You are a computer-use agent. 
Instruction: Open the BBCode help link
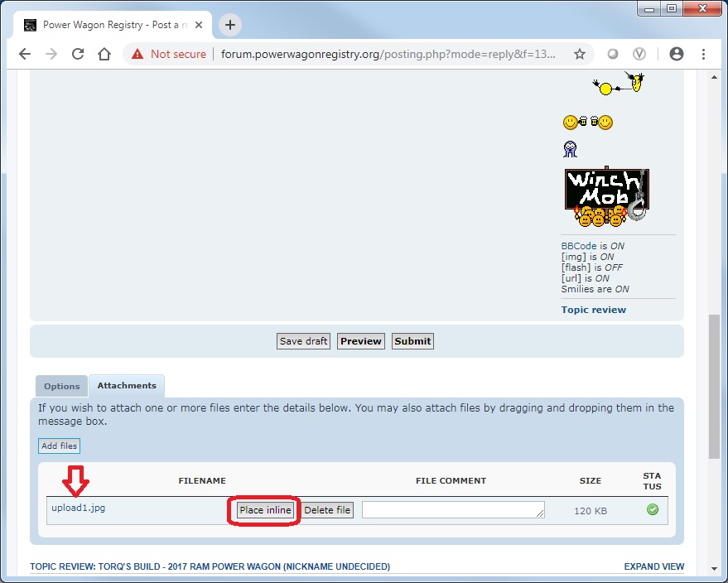[x=578, y=246]
